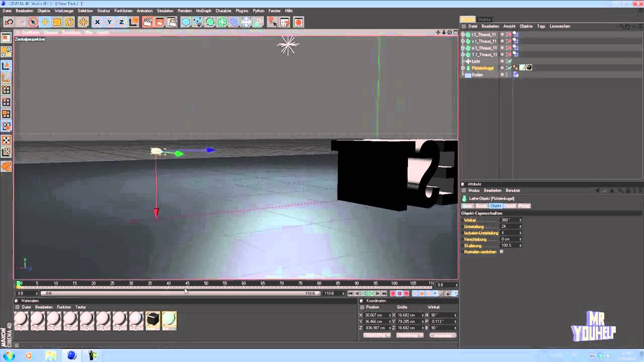Open scene environment objects icon
This screenshot has width=644, height=362.
click(x=246, y=22)
